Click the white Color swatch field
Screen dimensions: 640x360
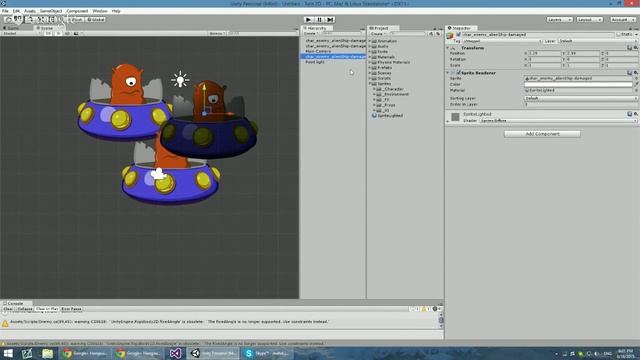(x=578, y=84)
